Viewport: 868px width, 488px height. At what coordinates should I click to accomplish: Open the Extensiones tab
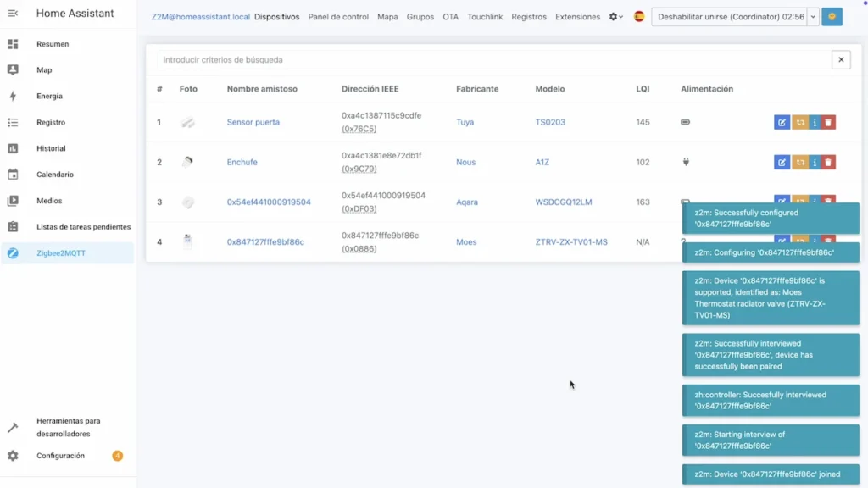coord(577,17)
